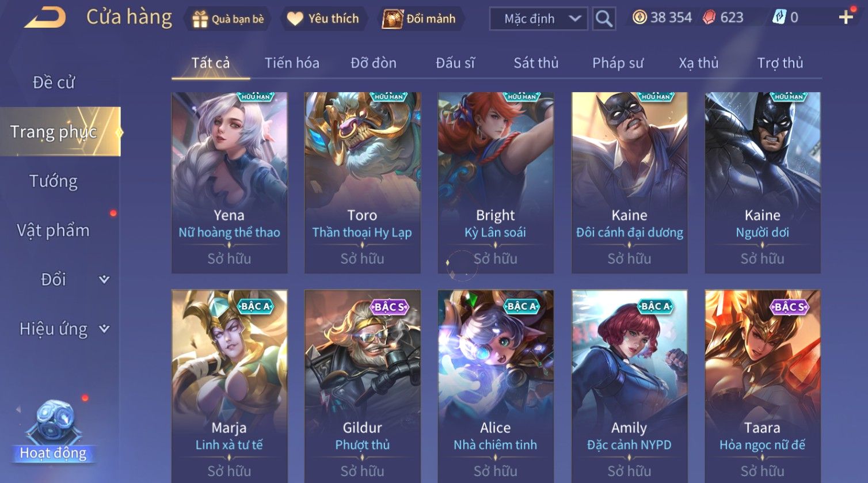The width and height of the screenshot is (868, 483).
Task: Open the Mặc định sort dropdown
Action: [x=539, y=18]
